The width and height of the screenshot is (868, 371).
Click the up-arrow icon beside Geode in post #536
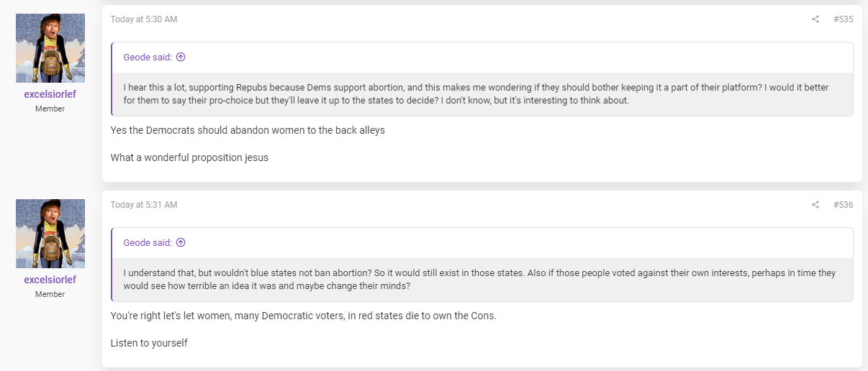point(181,243)
